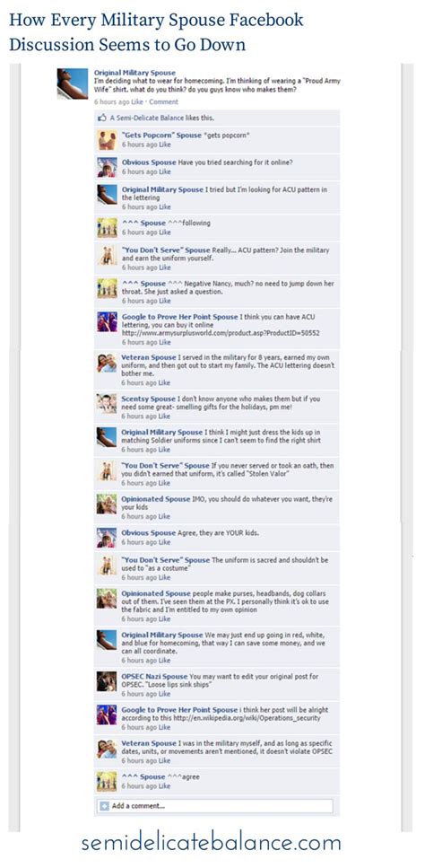Click the "Gets Popcorn" Spouse avatar
425x868 pixels.
pyautogui.click(x=107, y=140)
